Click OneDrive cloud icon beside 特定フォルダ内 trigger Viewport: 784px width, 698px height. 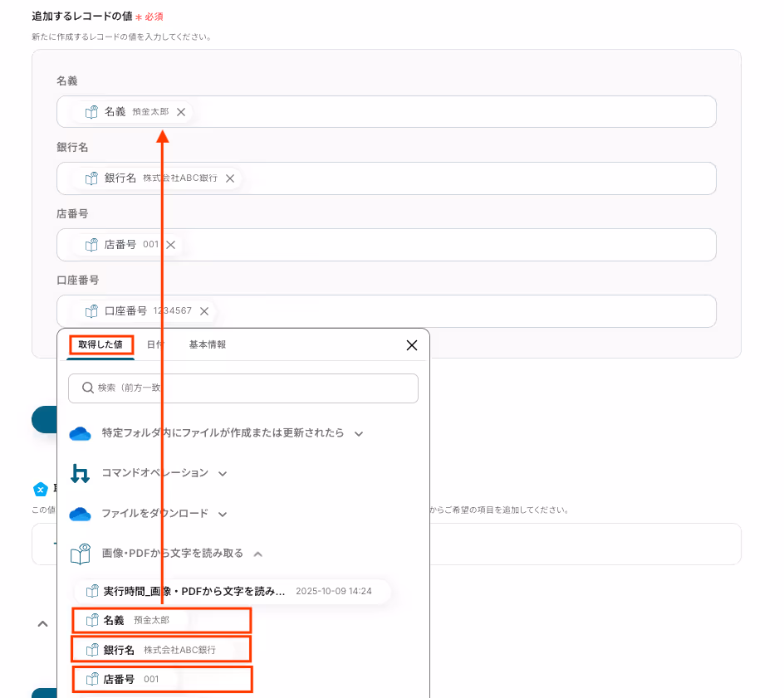(x=80, y=433)
